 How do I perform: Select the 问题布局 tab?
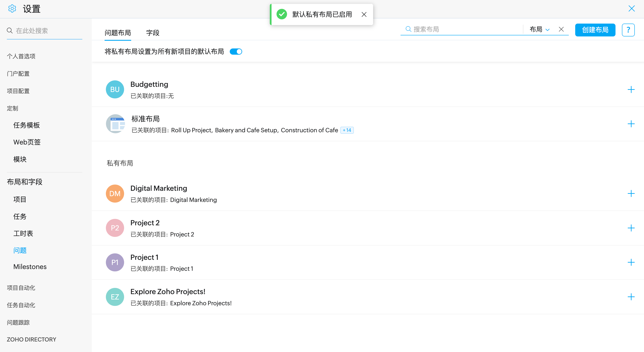pos(118,33)
